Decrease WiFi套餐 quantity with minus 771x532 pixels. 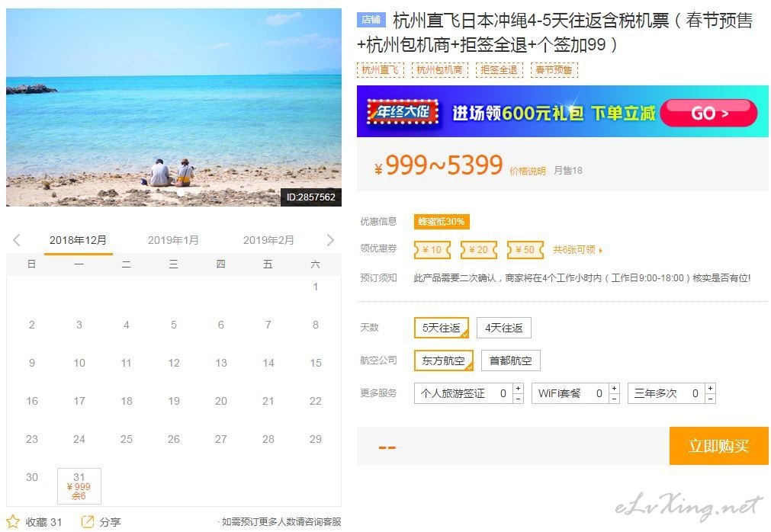point(614,399)
